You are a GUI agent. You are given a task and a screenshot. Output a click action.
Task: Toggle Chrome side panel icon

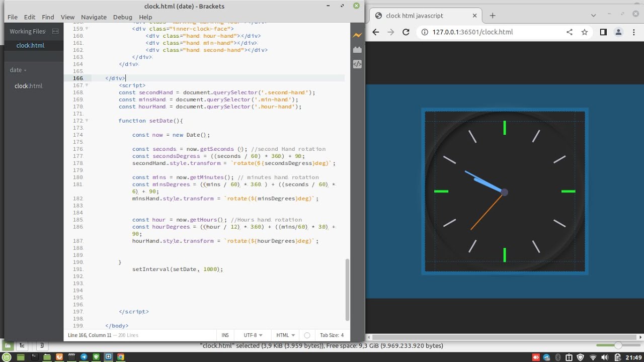coord(603,32)
